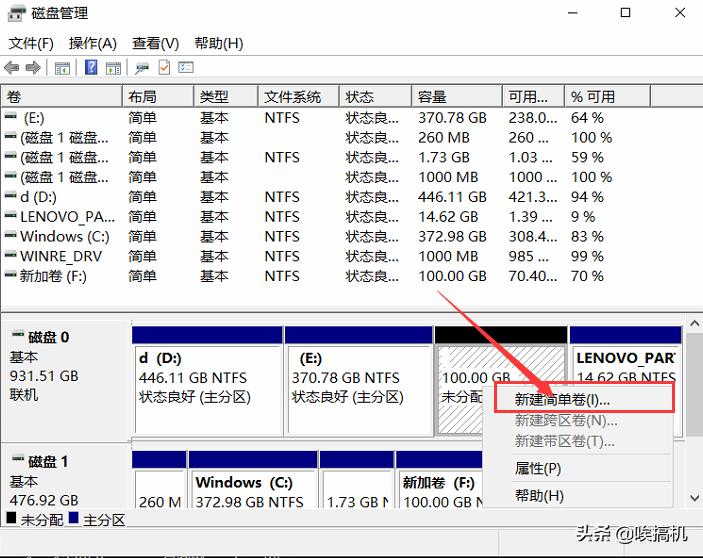Choose 帮助(H) in the context menu
Image resolution: width=703 pixels, height=558 pixels.
point(539,495)
